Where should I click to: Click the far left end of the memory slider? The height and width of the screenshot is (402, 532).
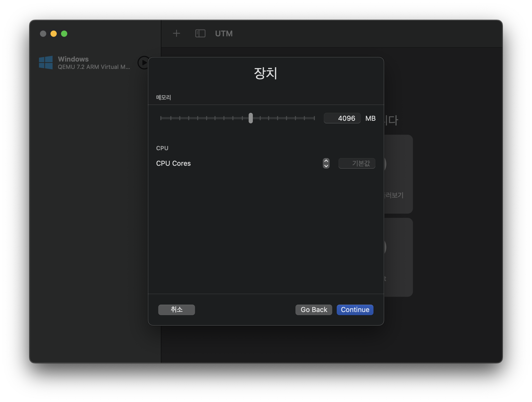(161, 118)
